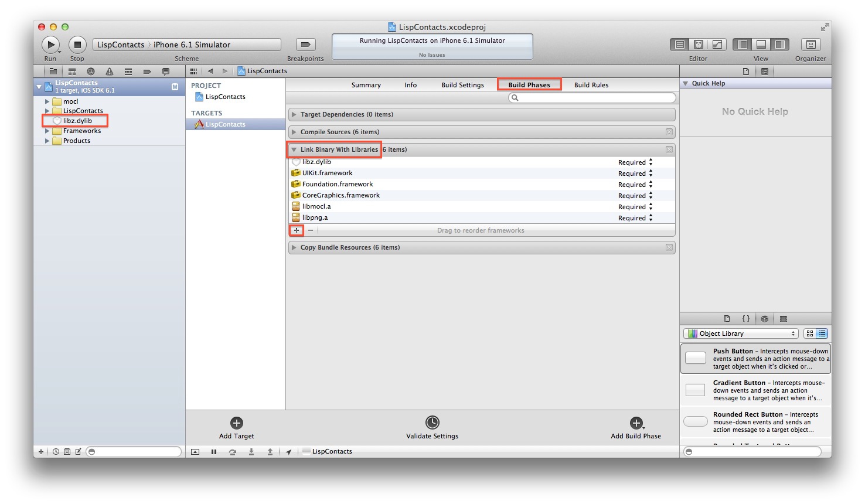Switch to the Version editor
This screenshot has width=865, height=504.
click(x=717, y=45)
